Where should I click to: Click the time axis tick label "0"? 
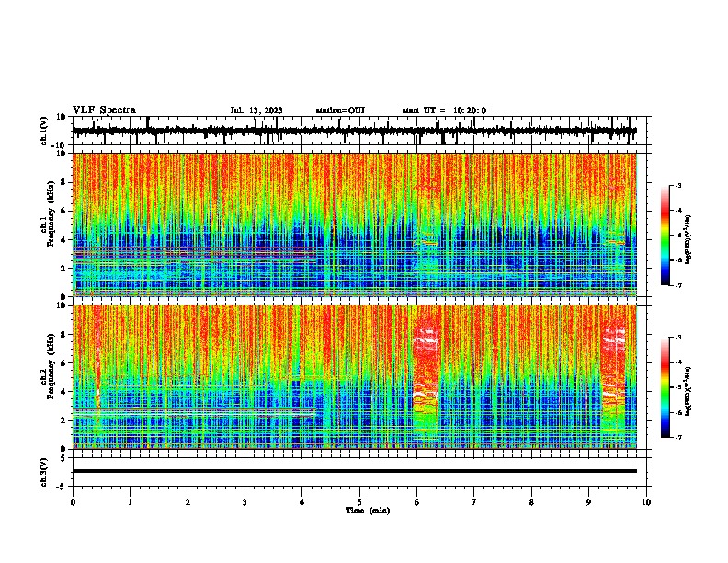73,502
